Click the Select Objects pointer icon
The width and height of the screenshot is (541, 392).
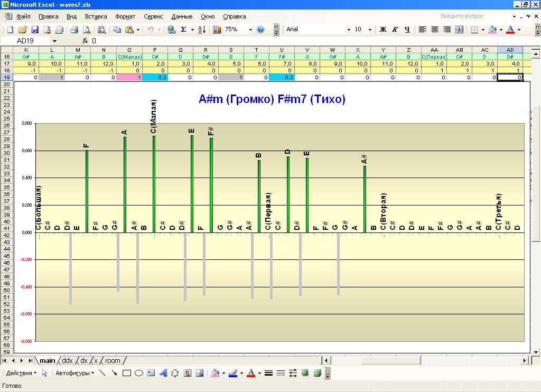tap(44, 373)
